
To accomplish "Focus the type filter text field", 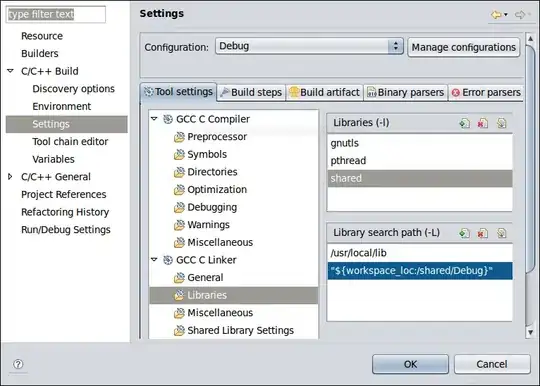I will 56,14.
